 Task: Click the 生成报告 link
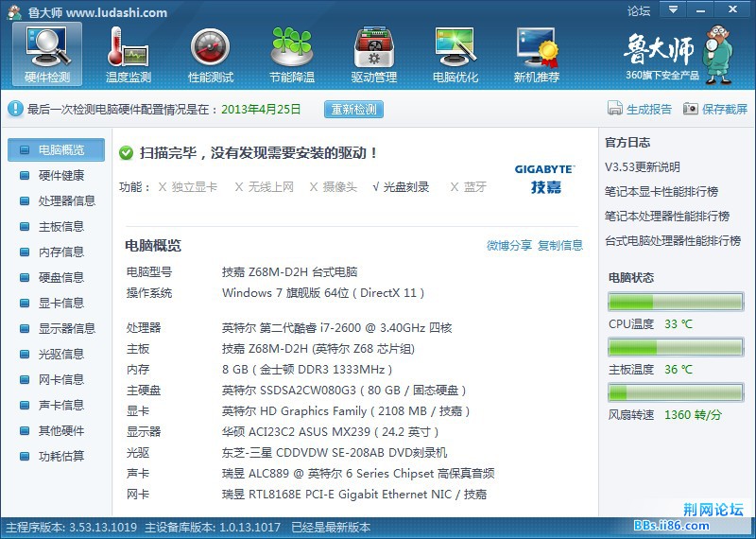649,109
